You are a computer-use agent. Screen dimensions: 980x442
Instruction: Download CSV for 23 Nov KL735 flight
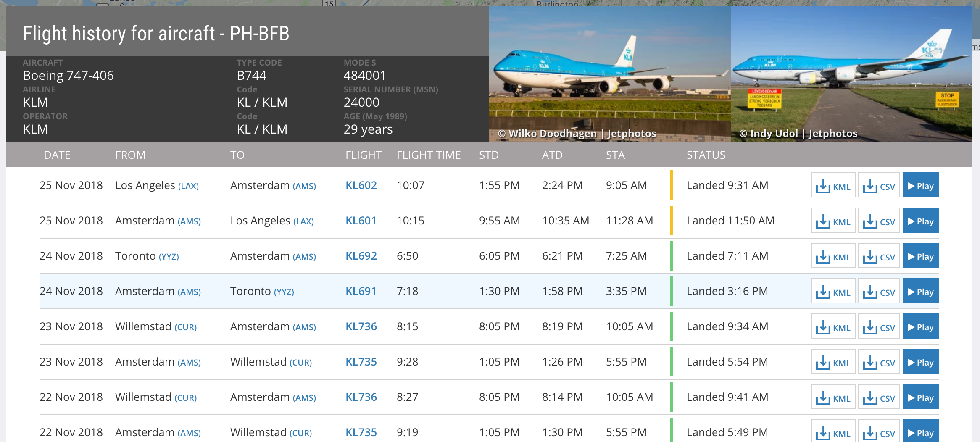(879, 362)
